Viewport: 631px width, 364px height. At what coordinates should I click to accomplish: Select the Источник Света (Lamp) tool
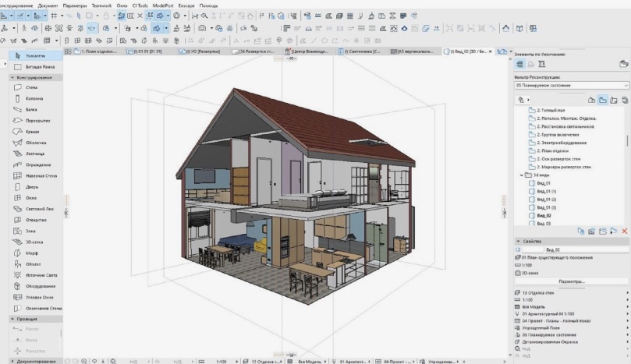click(x=35, y=275)
